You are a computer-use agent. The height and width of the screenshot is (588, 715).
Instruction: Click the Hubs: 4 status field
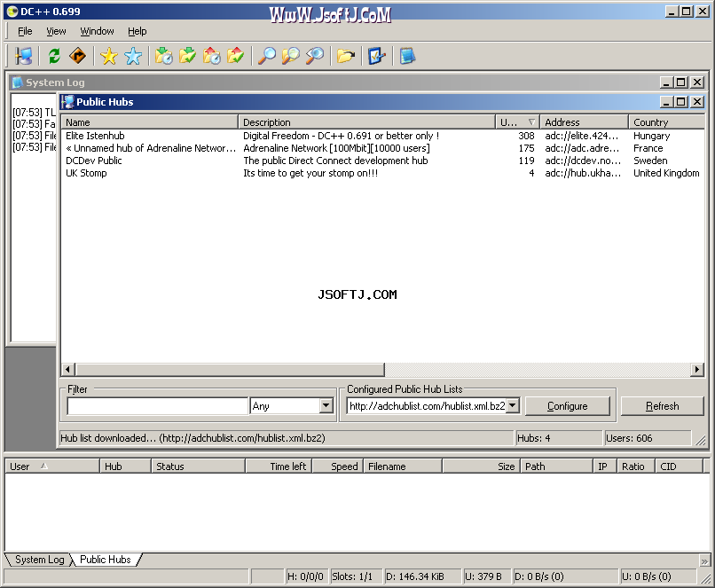click(559, 438)
